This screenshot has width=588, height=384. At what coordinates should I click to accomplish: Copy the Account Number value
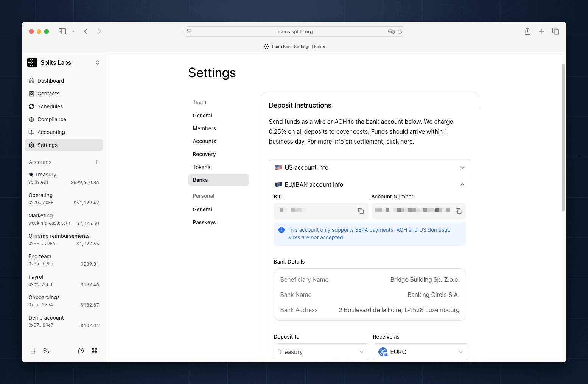[x=459, y=211]
